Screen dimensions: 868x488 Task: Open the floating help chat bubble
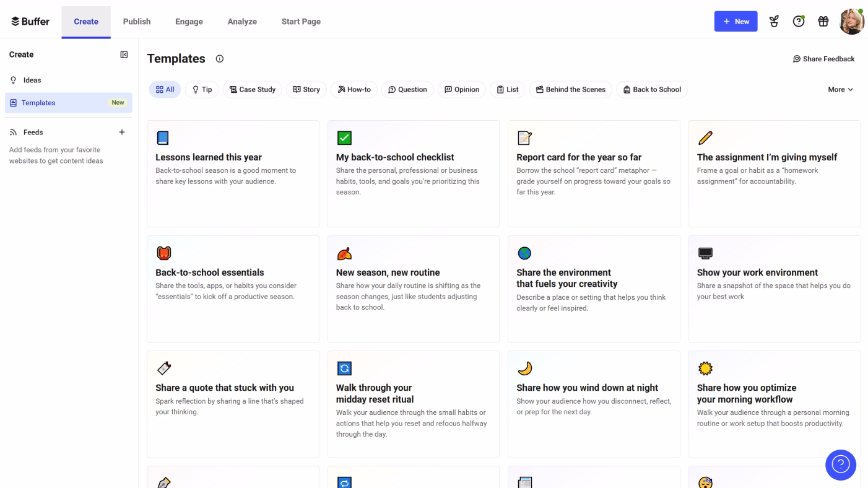pos(840,464)
